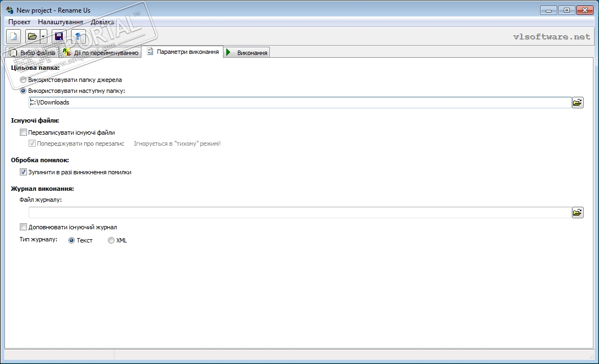Click the Журнал виконання heading
Viewport: 599px width, 364px height.
click(42, 189)
